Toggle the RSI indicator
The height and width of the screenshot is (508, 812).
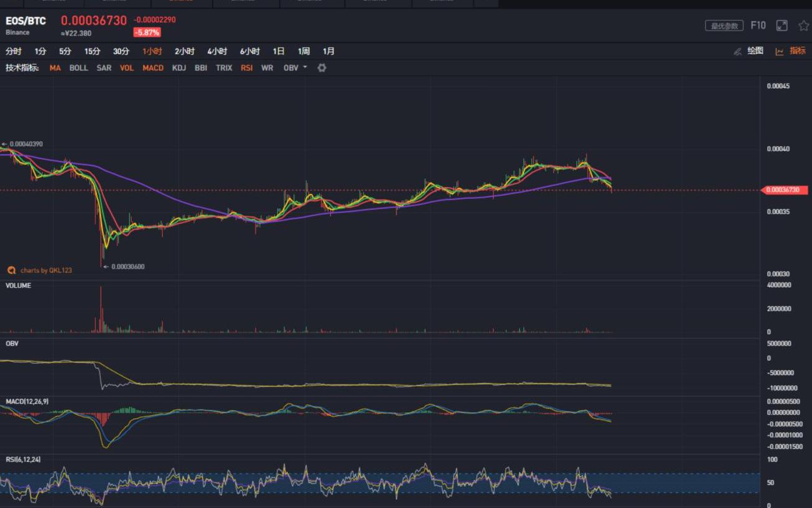click(x=247, y=68)
